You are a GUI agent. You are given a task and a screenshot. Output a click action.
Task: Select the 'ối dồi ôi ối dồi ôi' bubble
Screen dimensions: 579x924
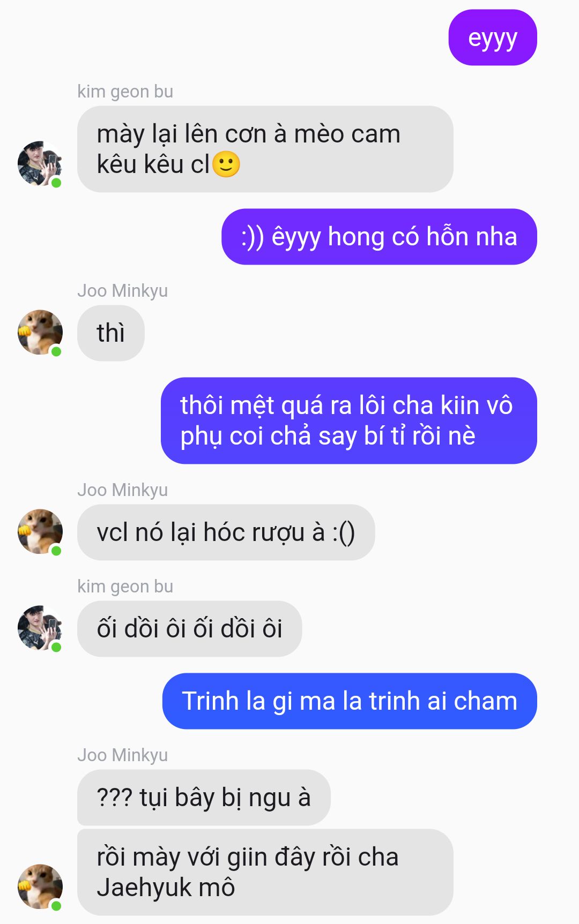pyautogui.click(x=190, y=629)
